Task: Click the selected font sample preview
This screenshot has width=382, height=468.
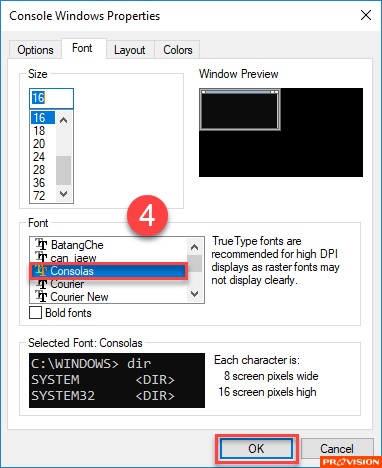Action: pos(117,380)
